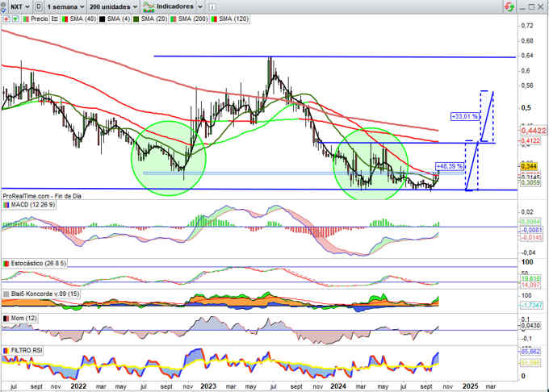Click the info icon beside the Indicadores arrow
549x392 pixels.
pyautogui.click(x=212, y=6)
